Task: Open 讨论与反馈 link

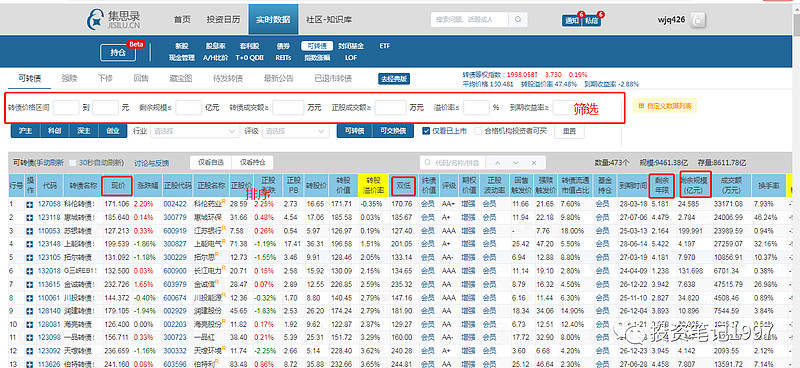Action: (152, 163)
